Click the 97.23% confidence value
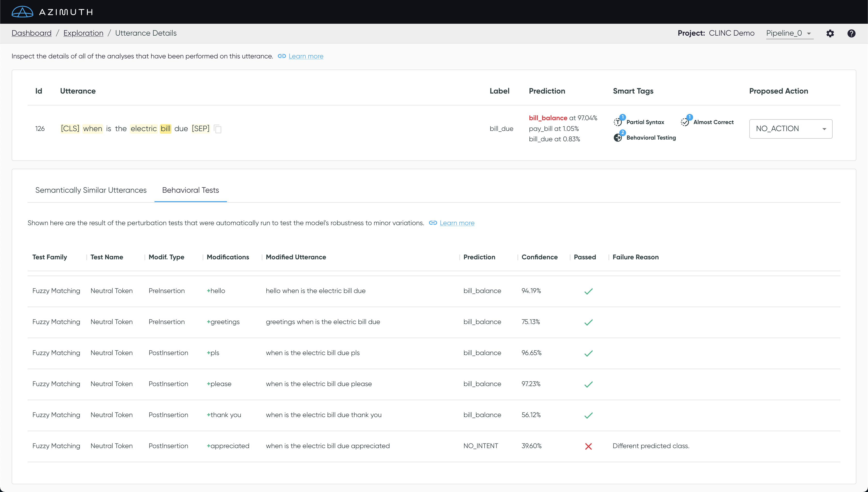The image size is (868, 492). pos(531,384)
